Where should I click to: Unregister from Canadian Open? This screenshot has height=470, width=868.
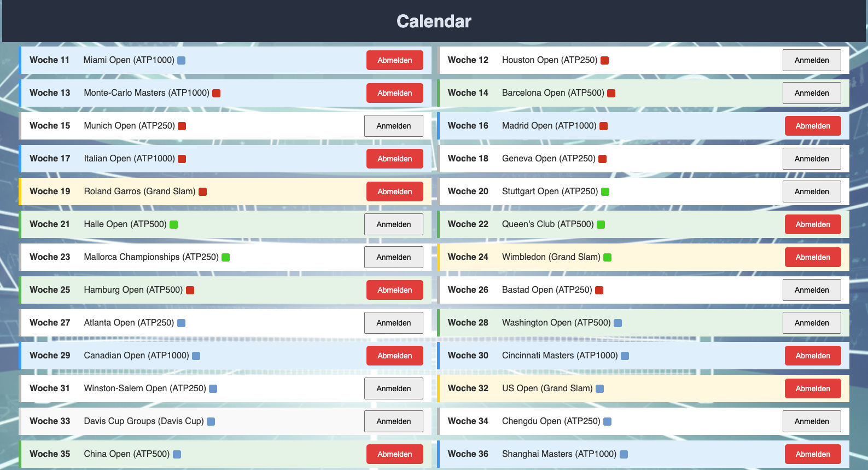[x=394, y=356]
